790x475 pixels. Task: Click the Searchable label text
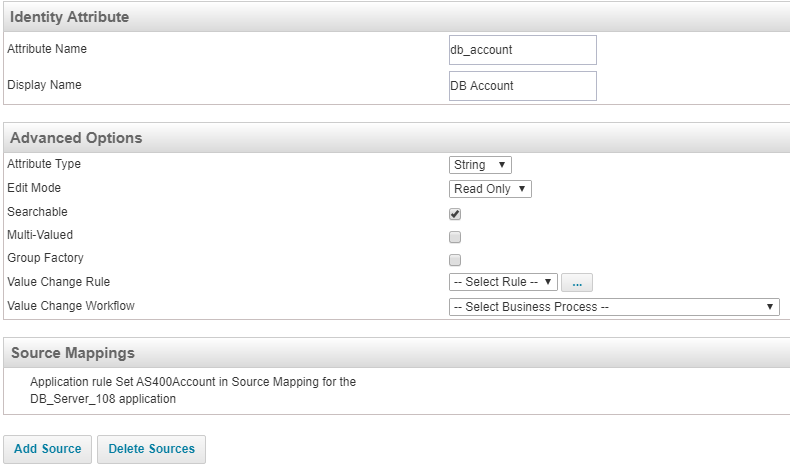pyautogui.click(x=38, y=212)
